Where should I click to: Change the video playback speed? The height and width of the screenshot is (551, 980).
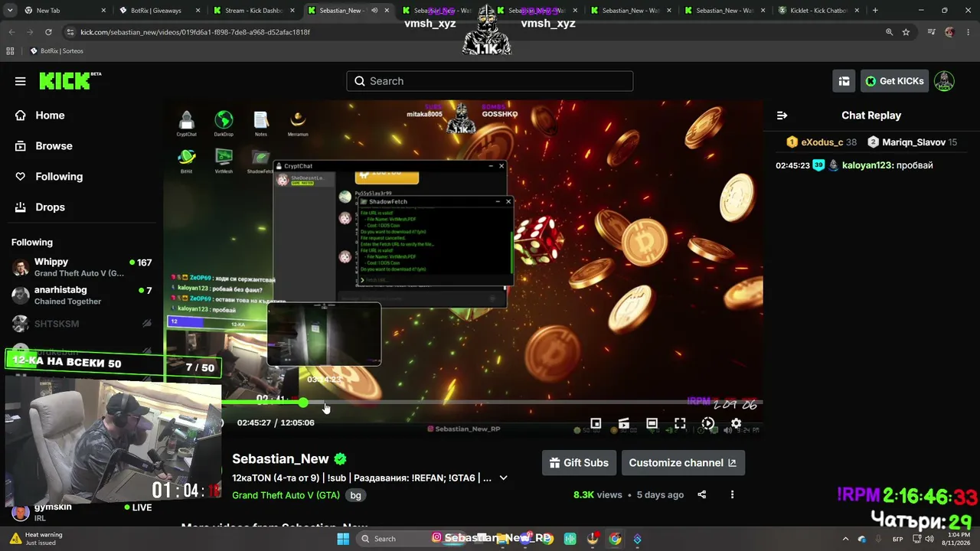point(708,423)
